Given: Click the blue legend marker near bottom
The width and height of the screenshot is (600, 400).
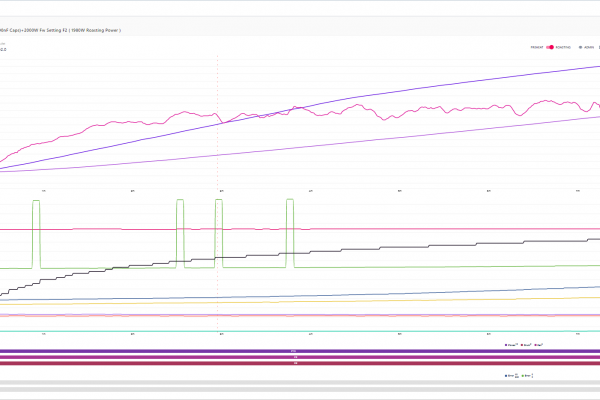Looking at the screenshot, I should 507,374.
